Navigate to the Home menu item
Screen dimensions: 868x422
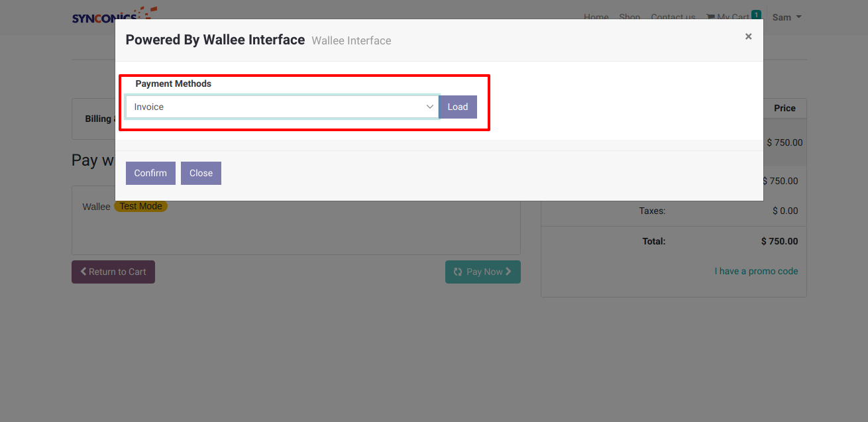pos(596,17)
